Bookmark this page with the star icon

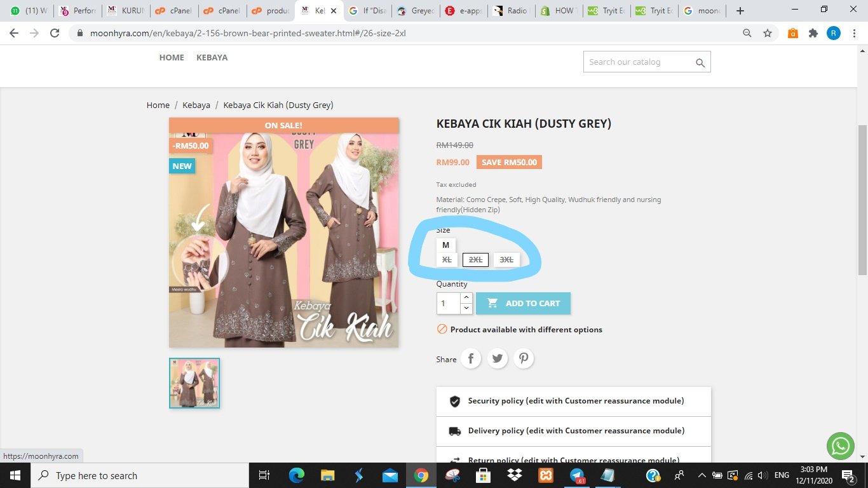(x=768, y=33)
